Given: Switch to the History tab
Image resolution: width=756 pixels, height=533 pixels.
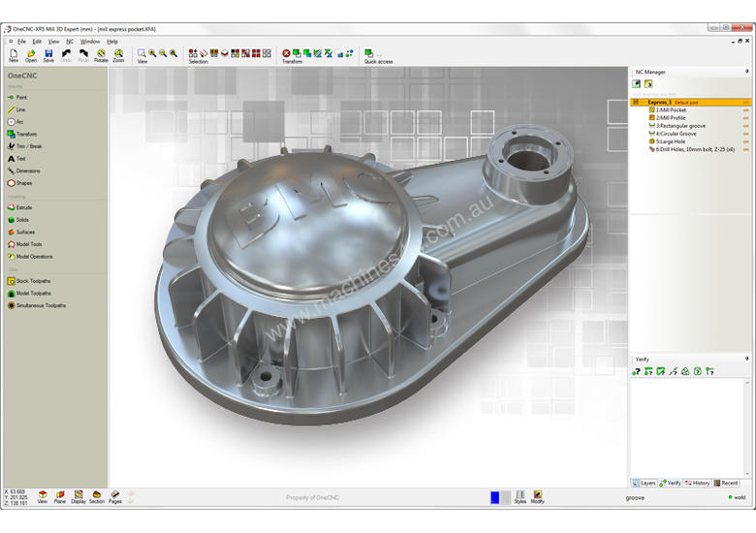Looking at the screenshot, I should pos(698,483).
